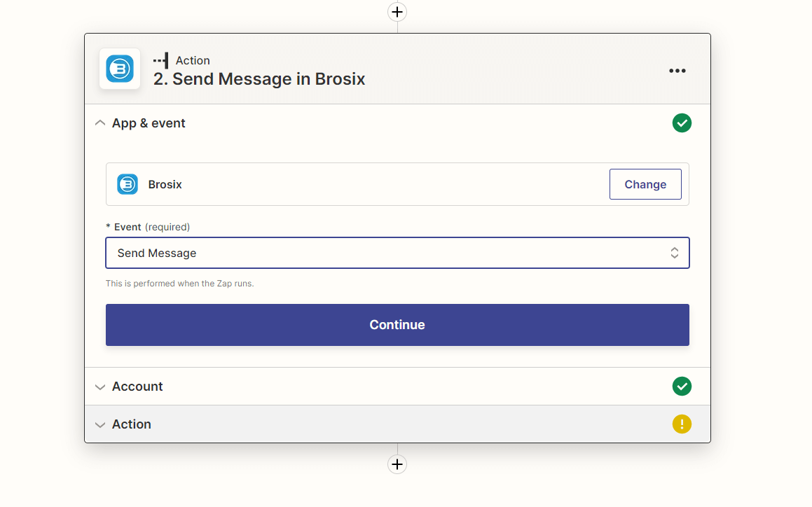Viewport: 812px width, 507px height.
Task: Click the Action label above the step title
Action: (x=193, y=61)
